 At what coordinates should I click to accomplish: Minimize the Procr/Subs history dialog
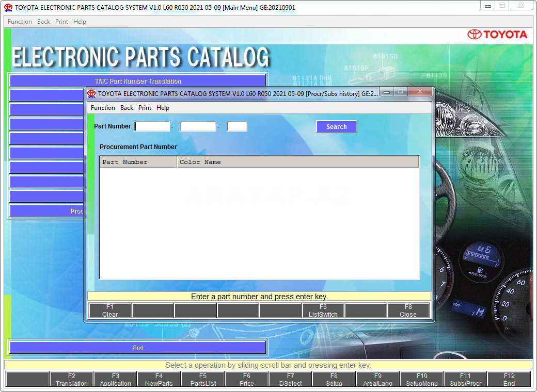click(x=387, y=92)
